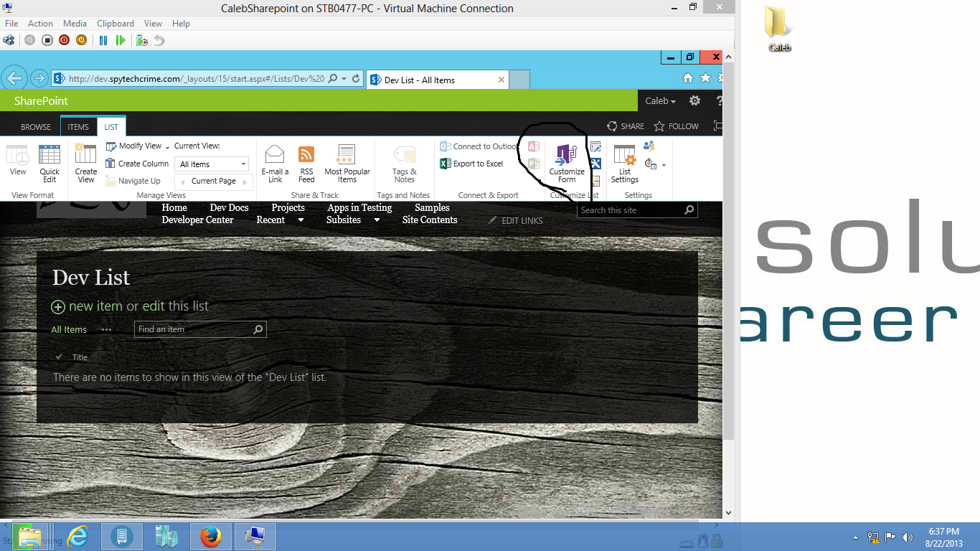Click the Open with Project icon
The image size is (980, 551).
pos(533,164)
